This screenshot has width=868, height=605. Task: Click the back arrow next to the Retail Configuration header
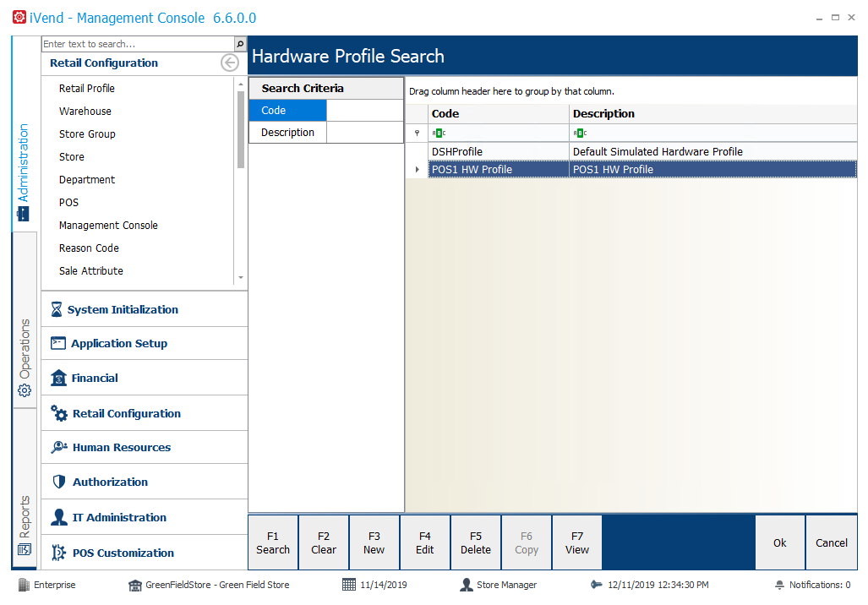pos(230,63)
